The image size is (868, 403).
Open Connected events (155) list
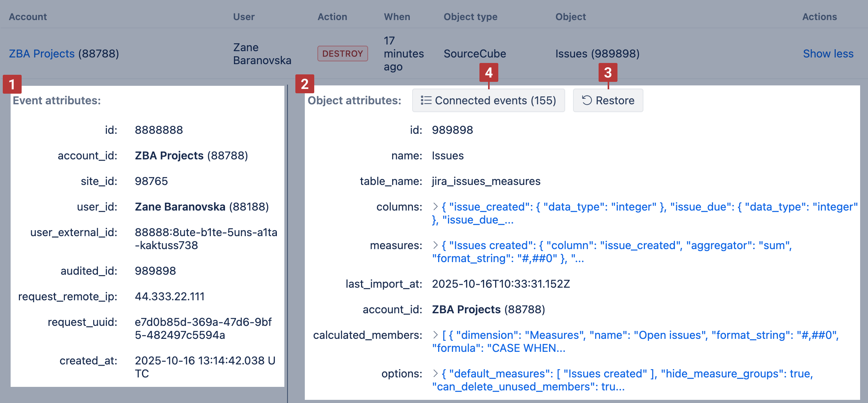click(488, 100)
